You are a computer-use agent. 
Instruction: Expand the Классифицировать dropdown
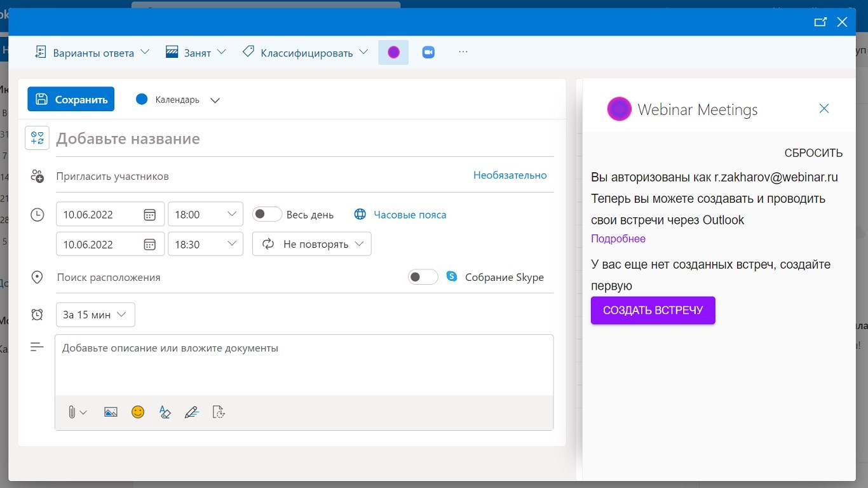(306, 53)
